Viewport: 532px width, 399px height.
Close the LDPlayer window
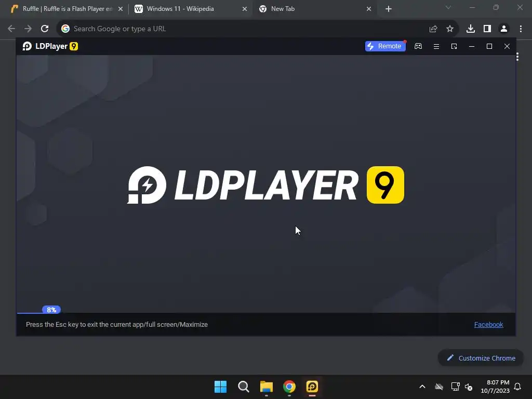[507, 46]
